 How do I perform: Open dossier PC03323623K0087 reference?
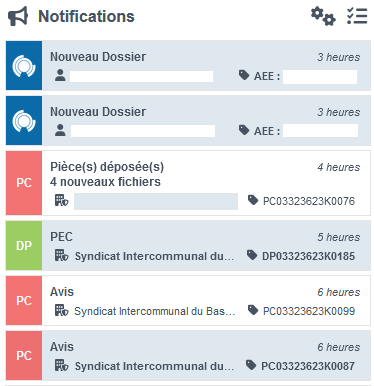pos(308,366)
